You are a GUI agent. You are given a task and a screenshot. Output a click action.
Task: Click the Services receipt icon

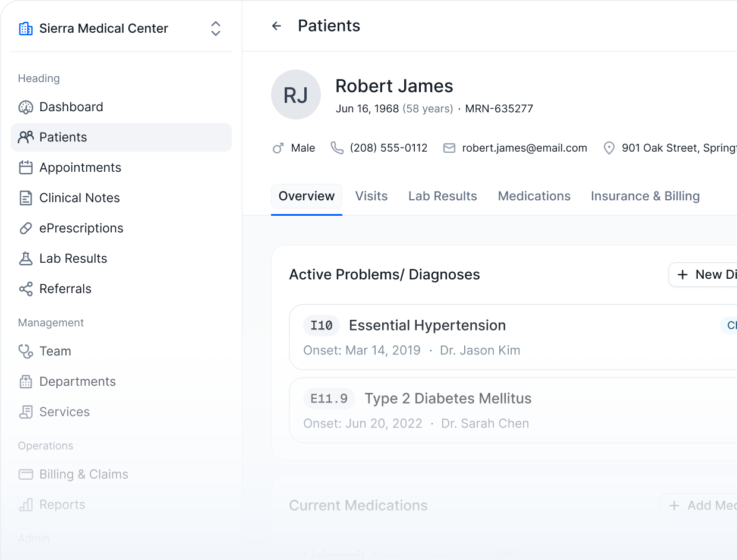26,412
